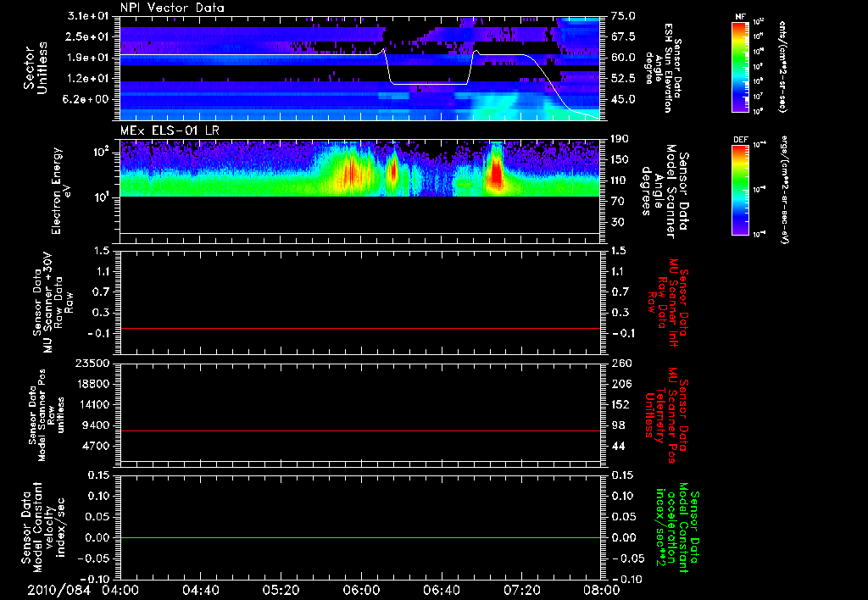Click the '9400' scanner position axis value
The width and height of the screenshot is (868, 600).
coord(96,425)
